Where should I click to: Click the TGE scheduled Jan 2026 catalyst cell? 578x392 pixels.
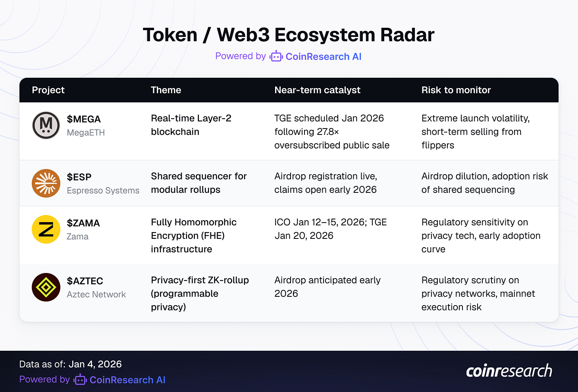click(x=332, y=132)
